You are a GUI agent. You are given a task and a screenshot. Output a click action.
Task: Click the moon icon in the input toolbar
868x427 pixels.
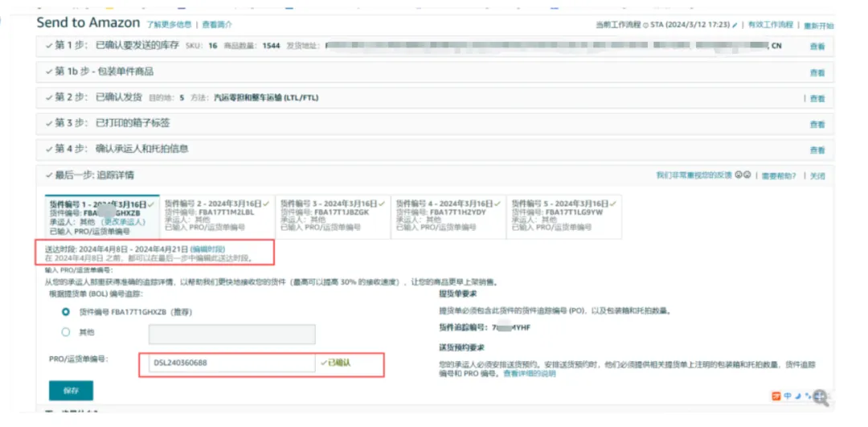(798, 396)
